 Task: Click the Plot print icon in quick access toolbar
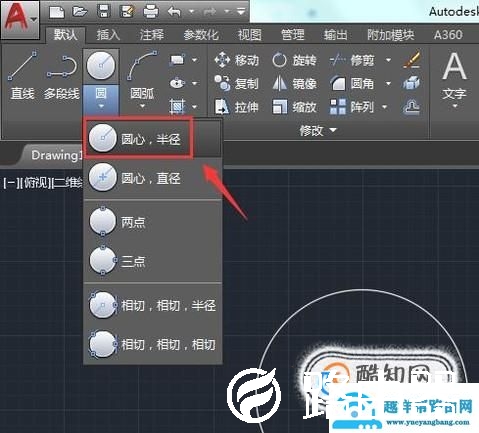coord(151,12)
